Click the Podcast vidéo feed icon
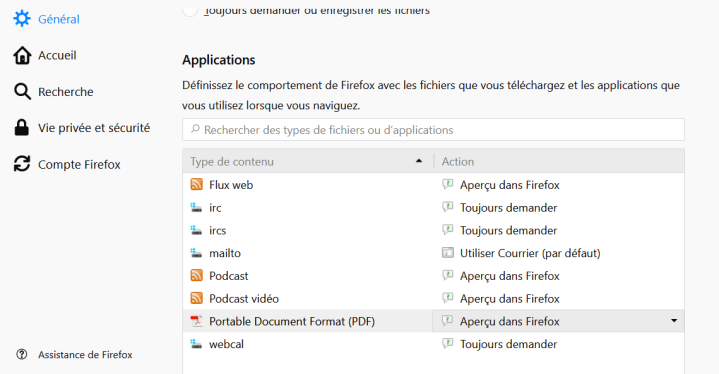This screenshot has width=719, height=374. (x=196, y=298)
